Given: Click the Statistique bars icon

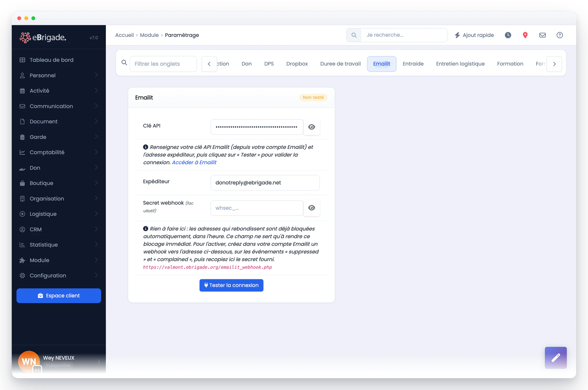Looking at the screenshot, I should point(22,245).
